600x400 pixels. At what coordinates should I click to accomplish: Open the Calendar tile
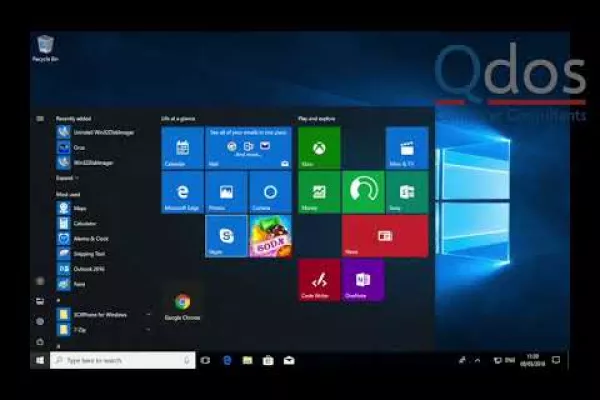pyautogui.click(x=182, y=147)
